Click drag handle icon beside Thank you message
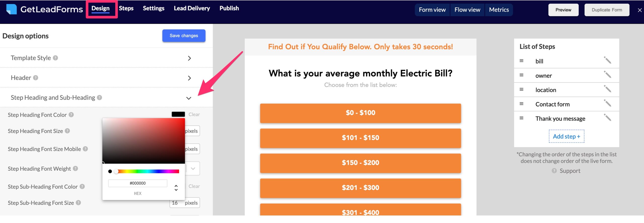This screenshot has width=644, height=223. point(521,118)
